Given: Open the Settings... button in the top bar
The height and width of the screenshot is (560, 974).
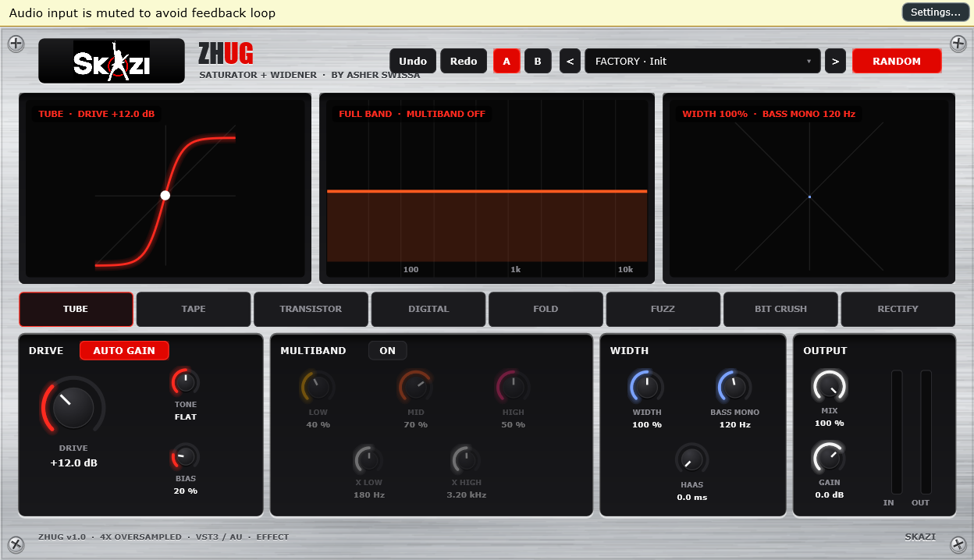Looking at the screenshot, I should pos(936,12).
